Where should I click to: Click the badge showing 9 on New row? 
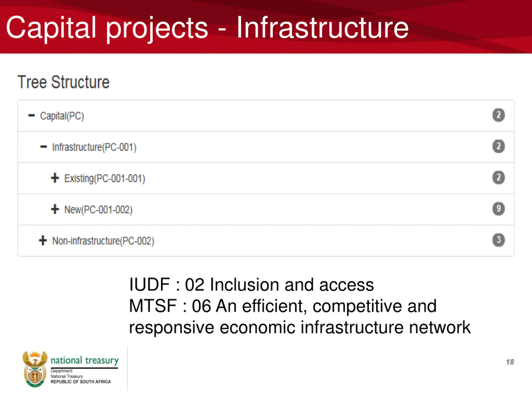[x=499, y=209]
